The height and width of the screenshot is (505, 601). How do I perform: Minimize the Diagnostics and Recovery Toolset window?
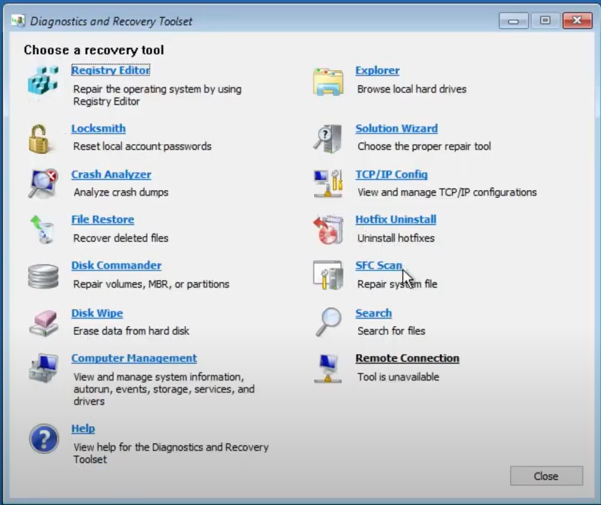coord(514,21)
